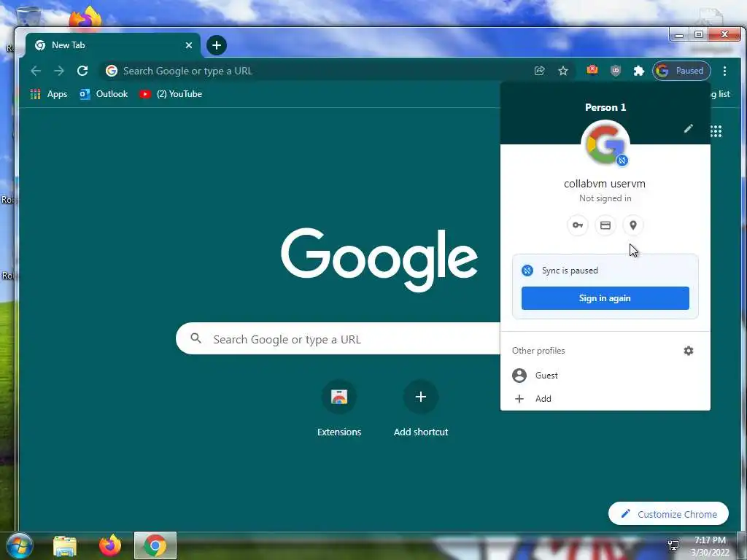Click the Google search box on page
This screenshot has height=560, width=747.
point(338,338)
